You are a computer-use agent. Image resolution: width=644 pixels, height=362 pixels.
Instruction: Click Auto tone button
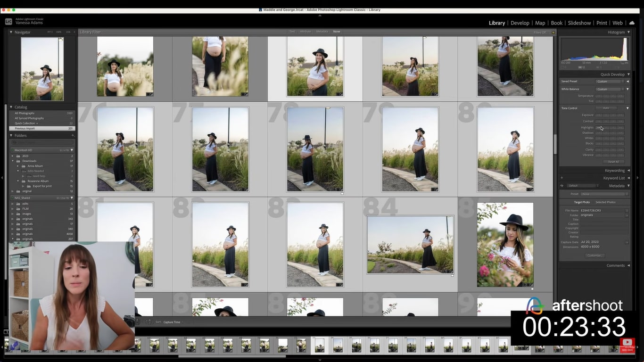point(606,108)
